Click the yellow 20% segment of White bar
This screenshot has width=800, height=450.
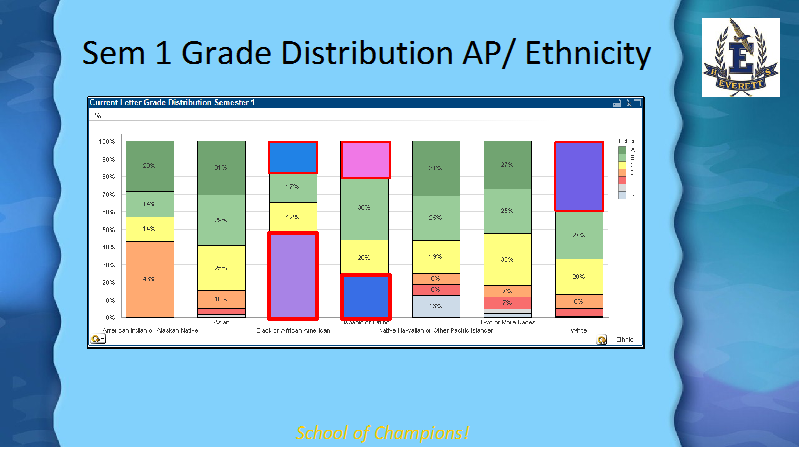[579, 277]
